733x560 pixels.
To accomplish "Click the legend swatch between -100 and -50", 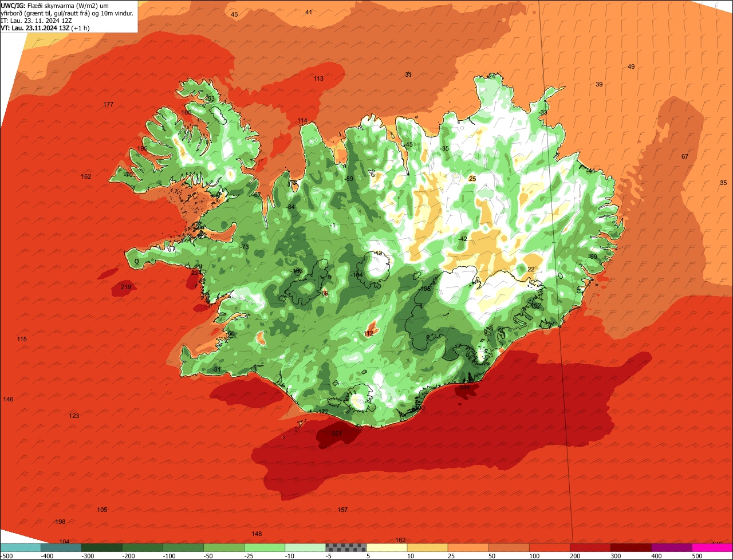I will [x=183, y=547].
